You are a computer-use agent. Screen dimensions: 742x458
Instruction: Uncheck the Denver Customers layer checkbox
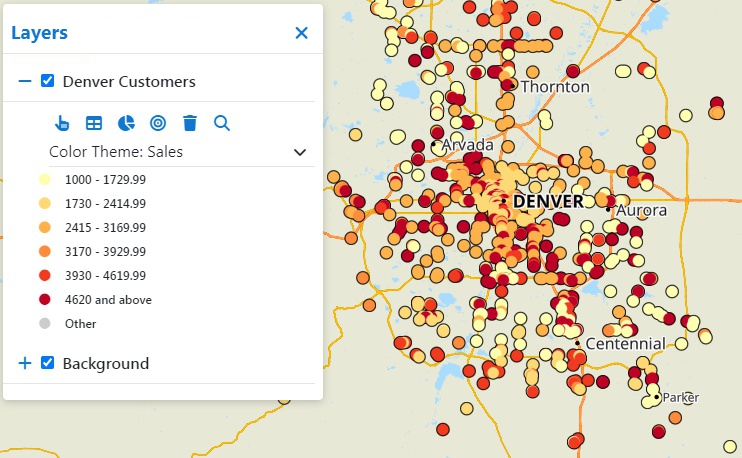[x=48, y=81]
